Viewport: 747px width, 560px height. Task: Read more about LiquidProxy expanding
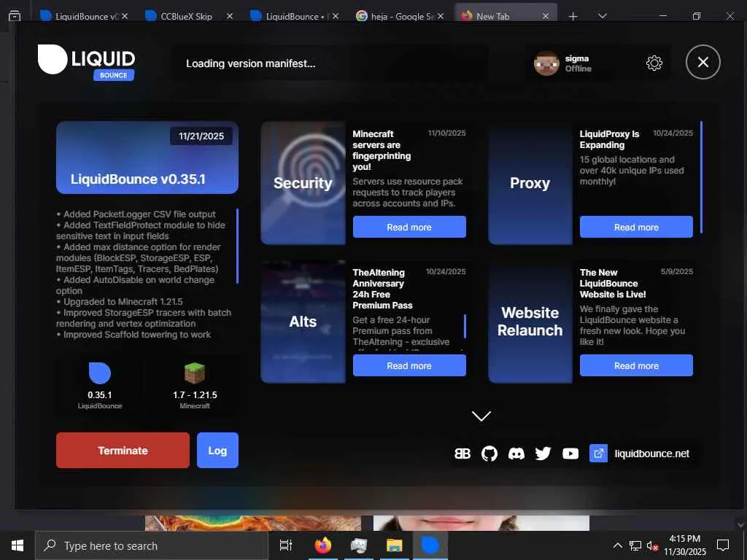[636, 227]
